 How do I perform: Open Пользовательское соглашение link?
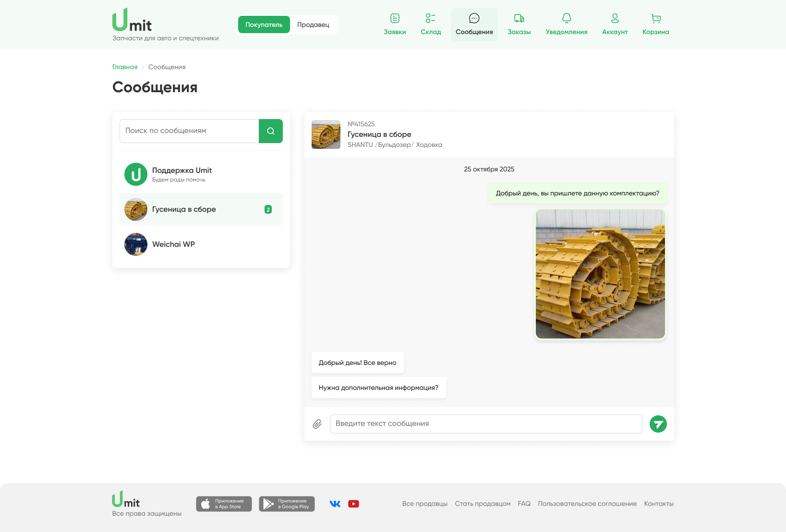point(587,504)
